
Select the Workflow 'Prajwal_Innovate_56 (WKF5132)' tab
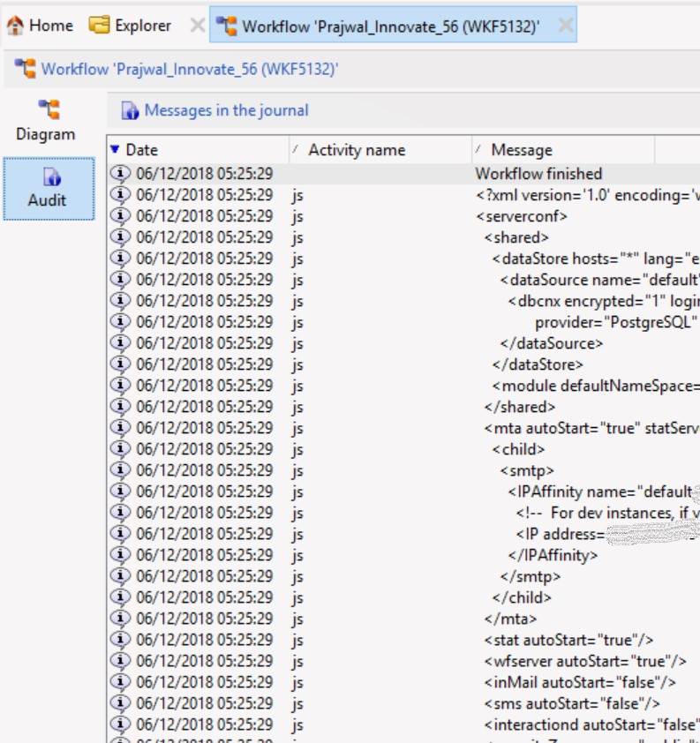click(x=390, y=26)
